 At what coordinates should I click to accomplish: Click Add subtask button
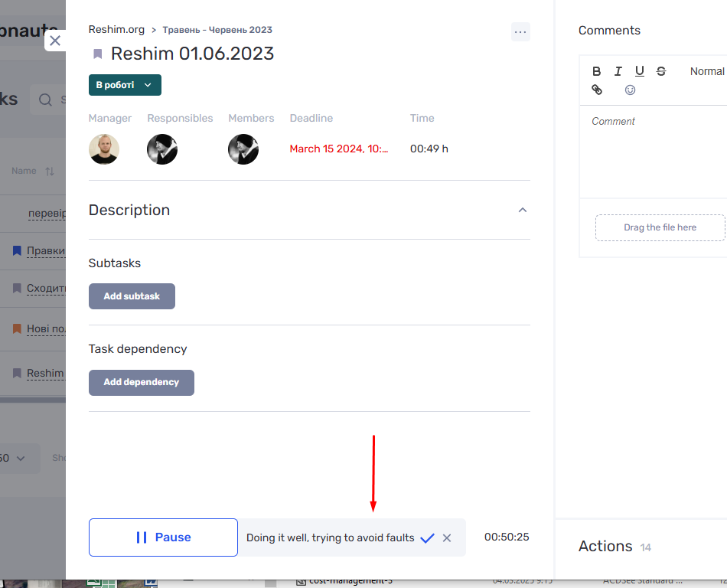(x=132, y=296)
